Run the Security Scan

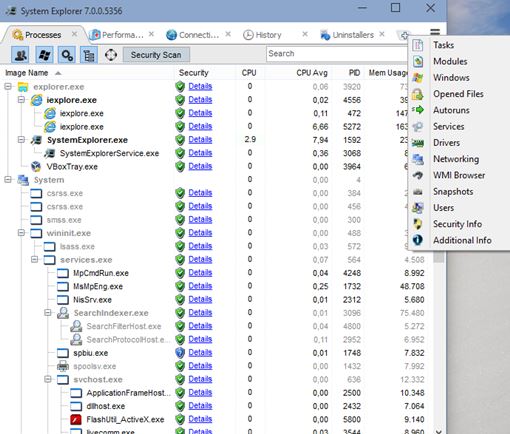point(156,55)
